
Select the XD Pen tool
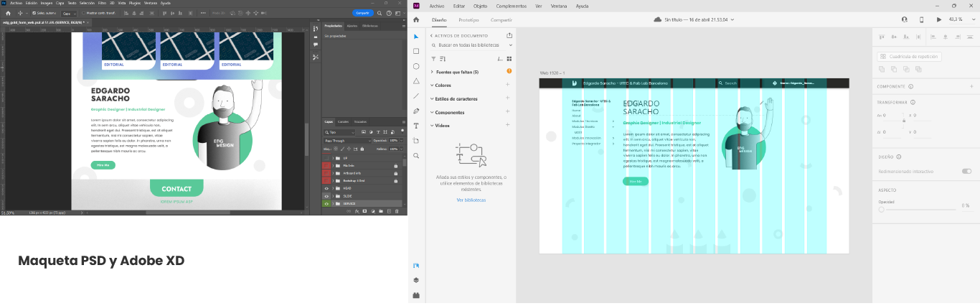coord(416,111)
